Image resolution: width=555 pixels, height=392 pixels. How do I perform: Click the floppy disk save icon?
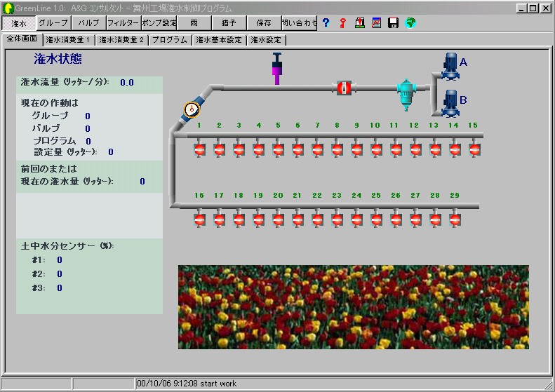393,23
